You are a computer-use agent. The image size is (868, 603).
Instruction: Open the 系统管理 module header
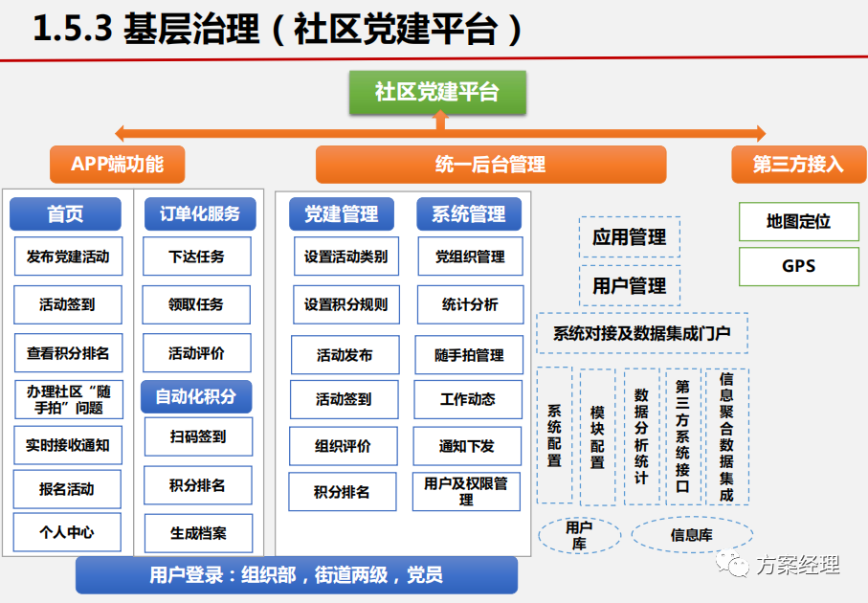point(468,214)
